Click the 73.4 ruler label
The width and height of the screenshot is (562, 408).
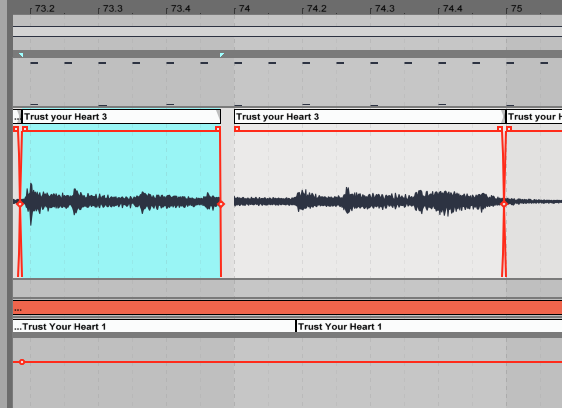tap(181, 9)
